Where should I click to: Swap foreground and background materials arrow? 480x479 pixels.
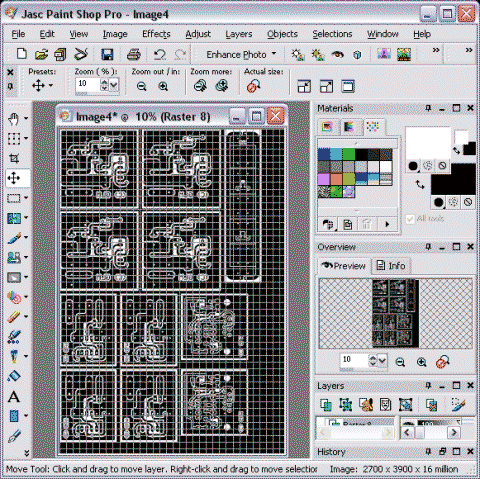pos(420,184)
